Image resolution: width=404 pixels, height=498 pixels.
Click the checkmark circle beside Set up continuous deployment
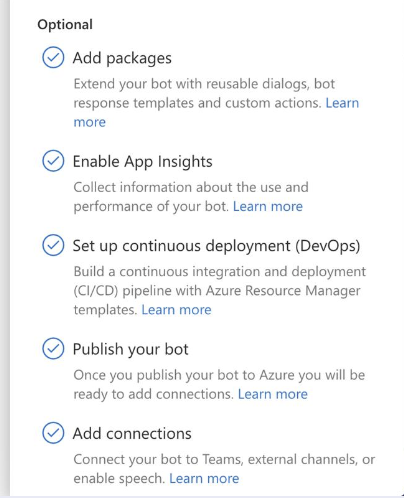pyautogui.click(x=53, y=245)
